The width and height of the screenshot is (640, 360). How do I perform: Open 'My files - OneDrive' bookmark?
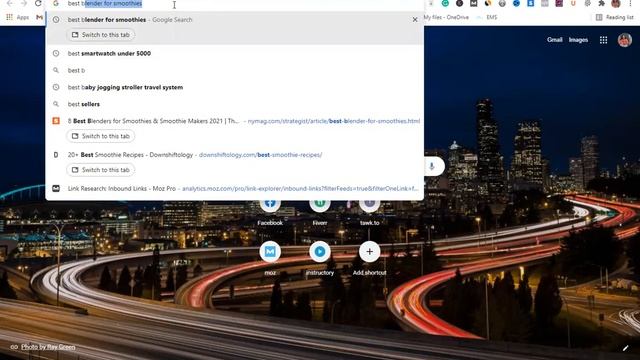pos(446,17)
